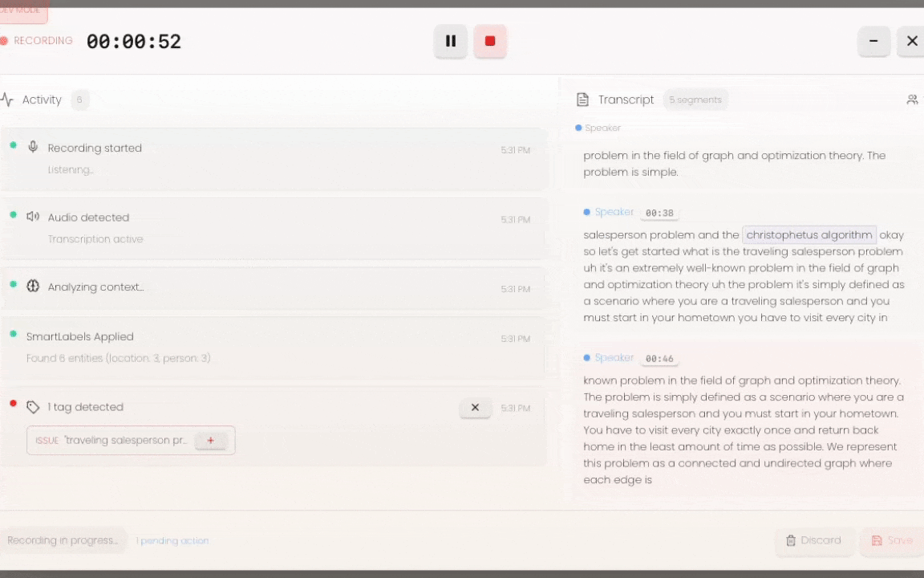Select the Speaker label at timestamp 00:38

coord(614,212)
